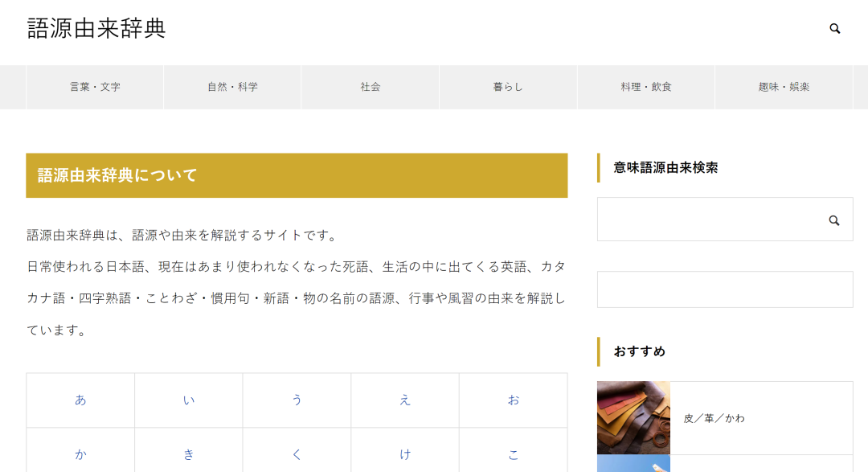Open the い index link

pyautogui.click(x=189, y=400)
